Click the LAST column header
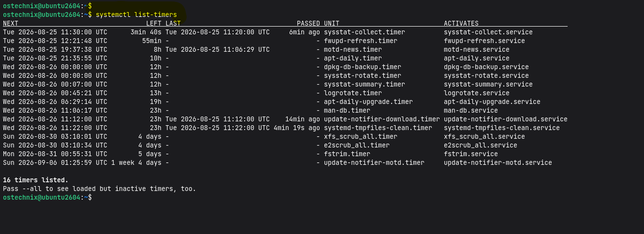Image resolution: width=644 pixels, height=234 pixels. [173, 23]
